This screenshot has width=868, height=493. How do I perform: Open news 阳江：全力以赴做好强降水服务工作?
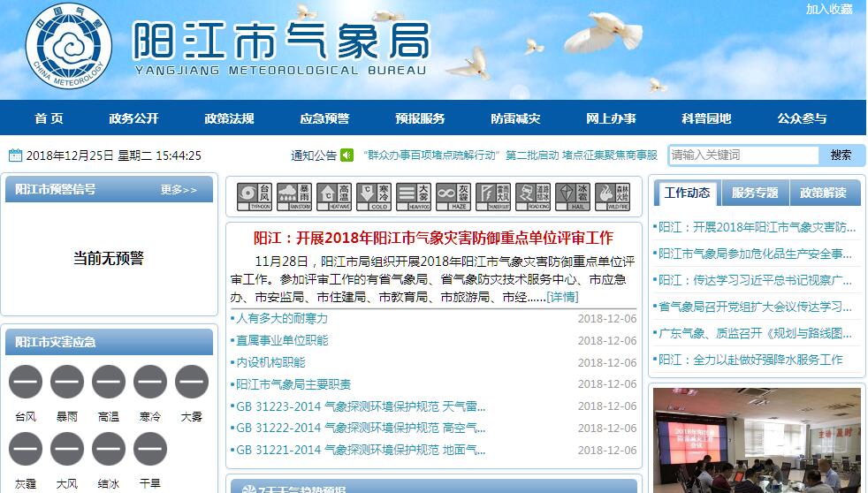pos(750,360)
